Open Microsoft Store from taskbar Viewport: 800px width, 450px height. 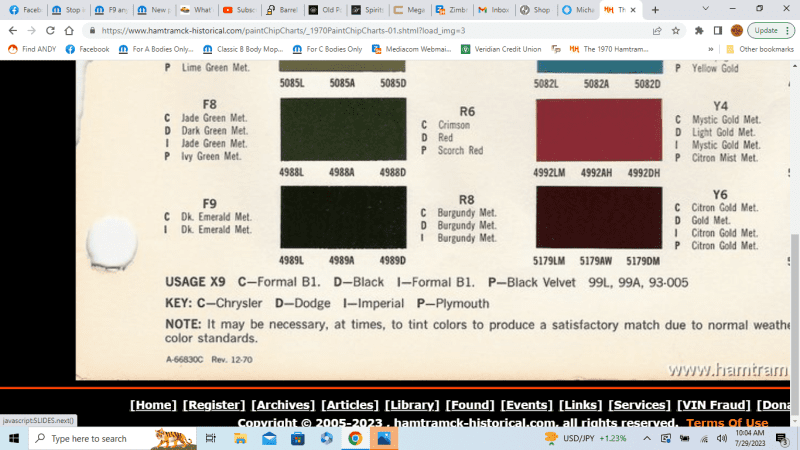(298, 438)
